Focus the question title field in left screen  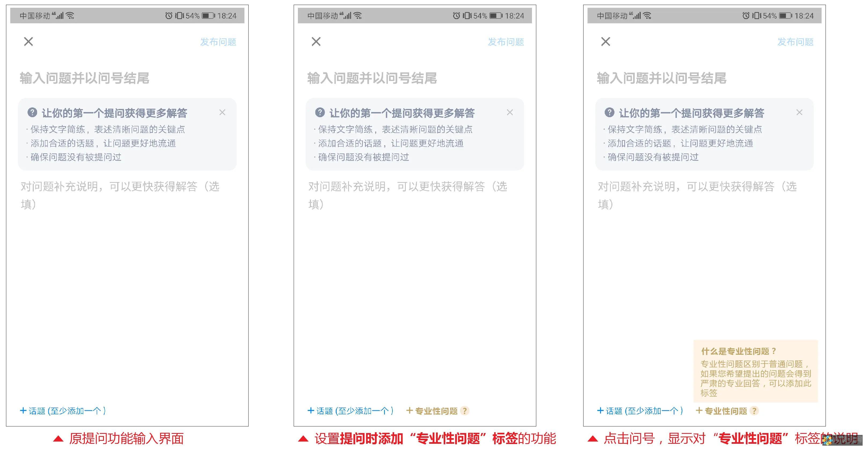84,78
